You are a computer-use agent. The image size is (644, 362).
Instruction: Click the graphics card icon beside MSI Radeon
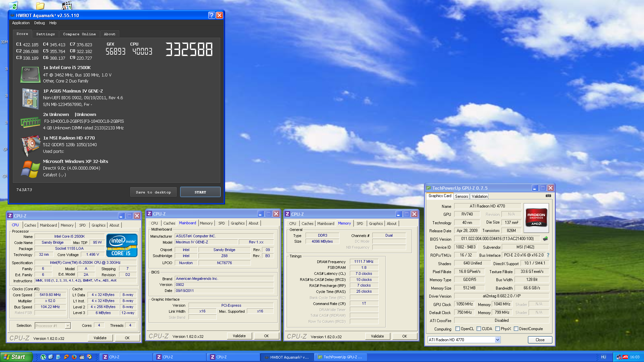(30, 145)
